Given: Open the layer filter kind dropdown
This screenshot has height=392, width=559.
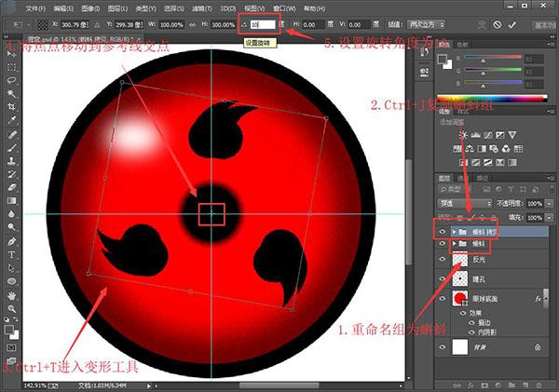Looking at the screenshot, I should tap(456, 189).
